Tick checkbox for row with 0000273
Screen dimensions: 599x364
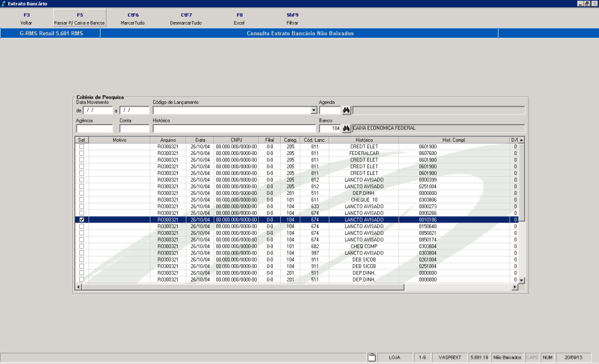tap(82, 207)
